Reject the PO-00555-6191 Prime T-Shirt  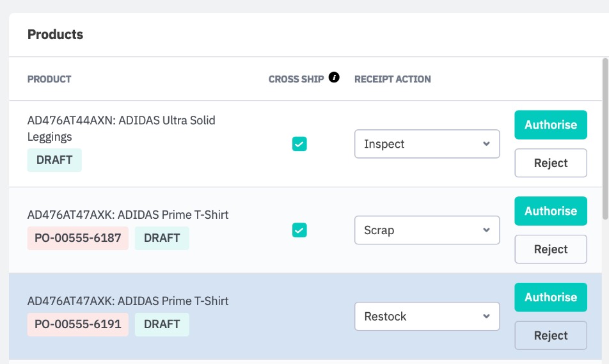pyautogui.click(x=551, y=335)
